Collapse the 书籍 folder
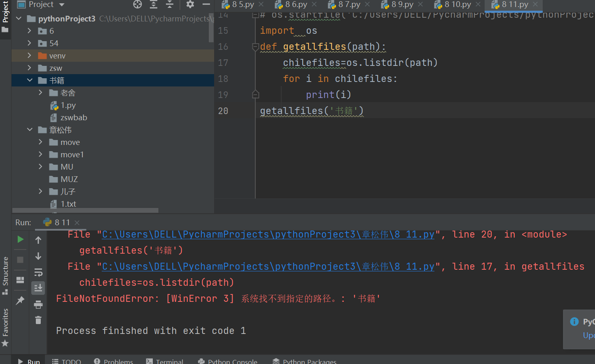This screenshot has height=364, width=595. 29,80
